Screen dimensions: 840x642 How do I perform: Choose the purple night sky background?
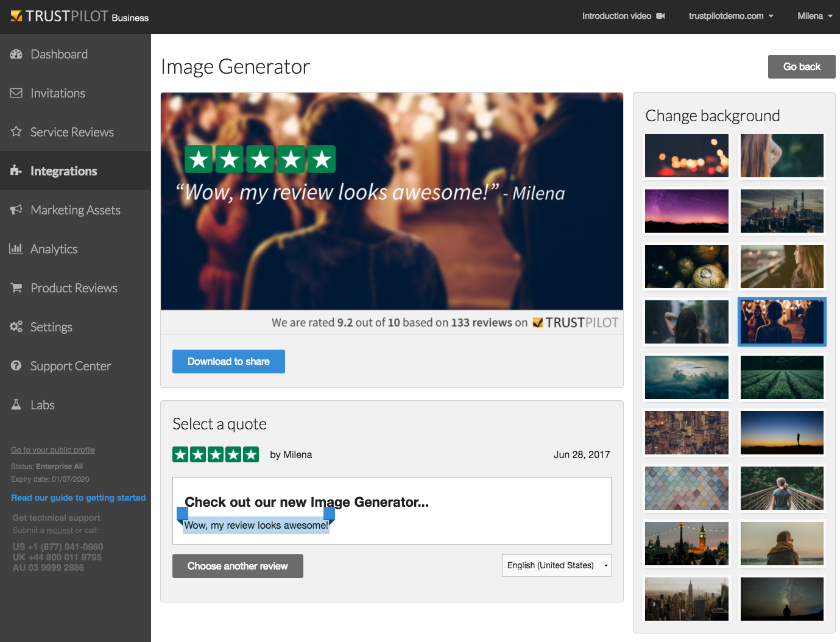(686, 211)
